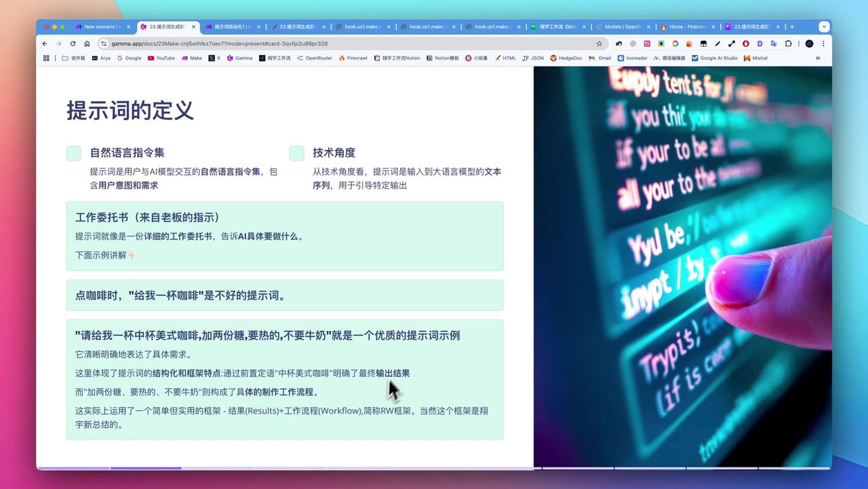Screen dimensions: 868x489
Task: Open the Extensions puzzle icon
Action: 789,43
